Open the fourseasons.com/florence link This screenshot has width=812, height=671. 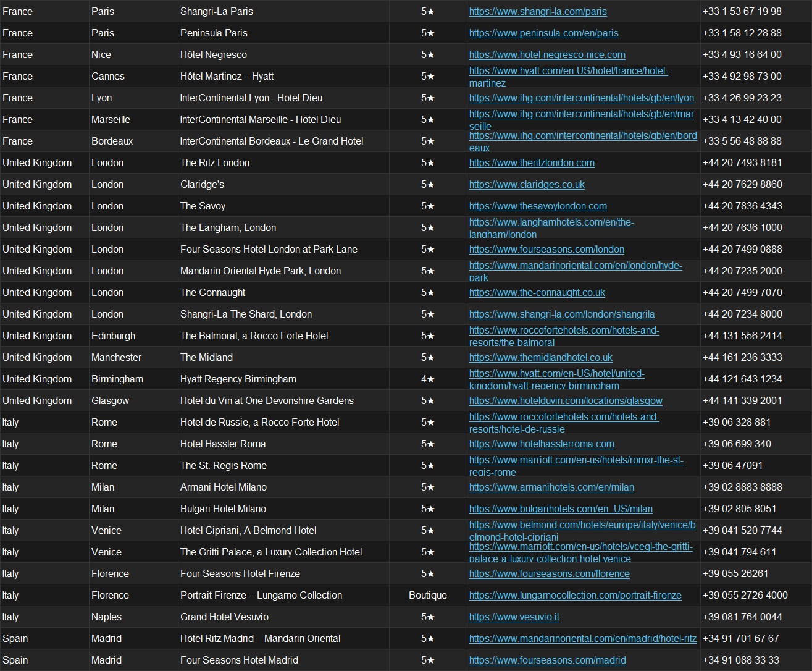point(549,573)
